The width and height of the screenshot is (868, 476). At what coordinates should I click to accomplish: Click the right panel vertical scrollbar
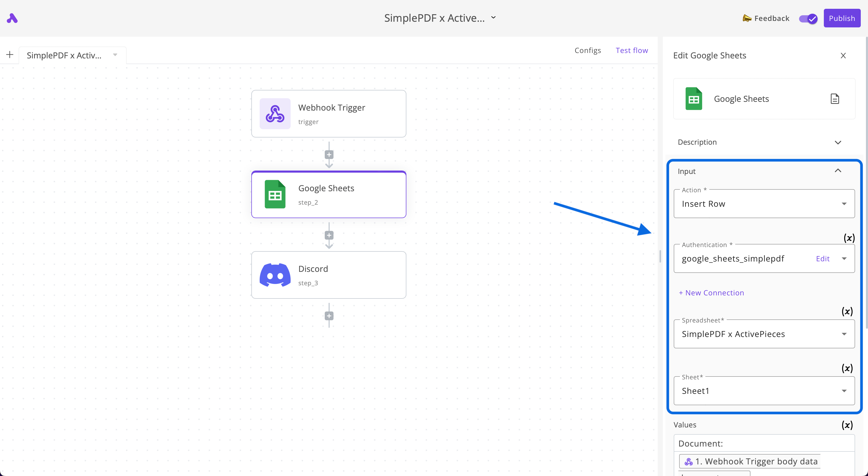coord(866,182)
